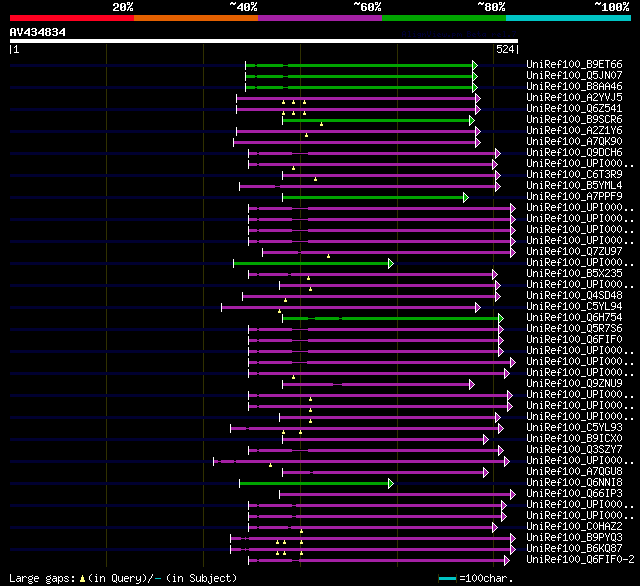Image resolution: width=640 pixels, height=586 pixels.
Task: Open hit UniRef100_B5X235
Action: [574, 273]
